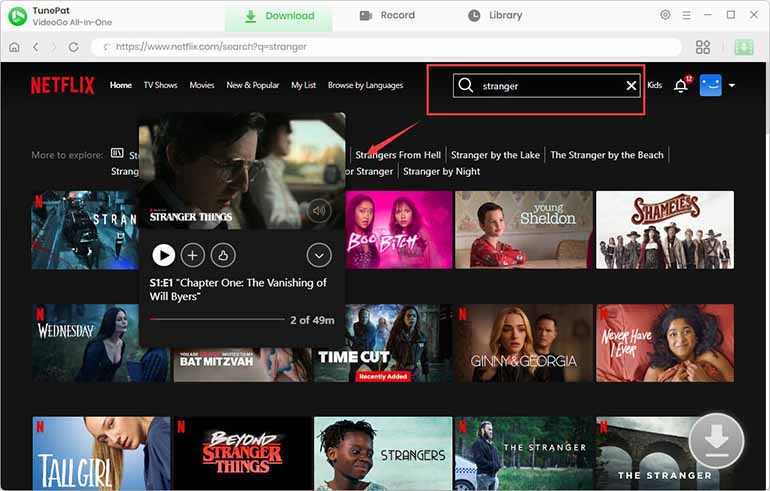This screenshot has width=770, height=491.
Task: Add Stranger Things to My List
Action: point(193,255)
